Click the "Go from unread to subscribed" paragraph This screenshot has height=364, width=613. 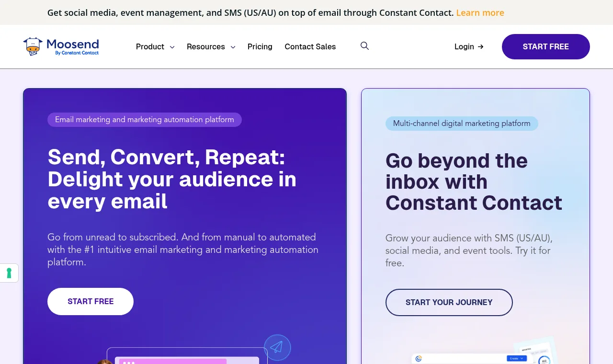pos(183,250)
